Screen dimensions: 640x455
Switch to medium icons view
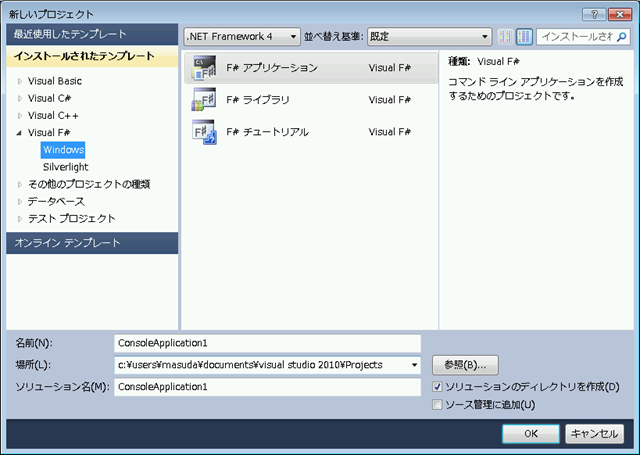point(524,37)
